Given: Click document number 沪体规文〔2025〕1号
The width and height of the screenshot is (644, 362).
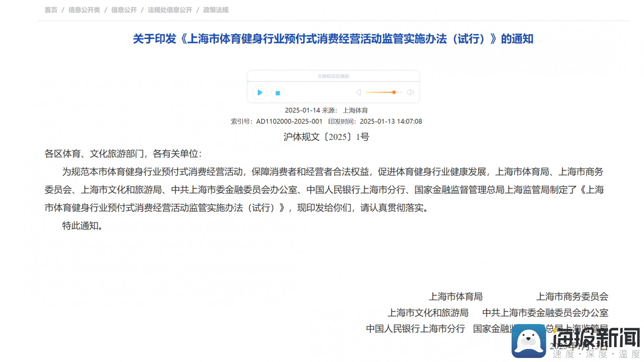Looking at the screenshot, I should coord(326,137).
